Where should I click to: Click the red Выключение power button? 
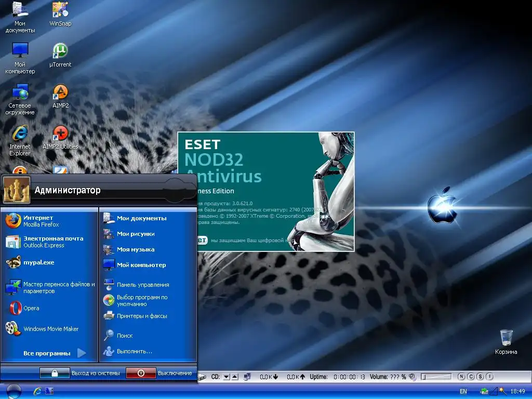tap(141, 373)
